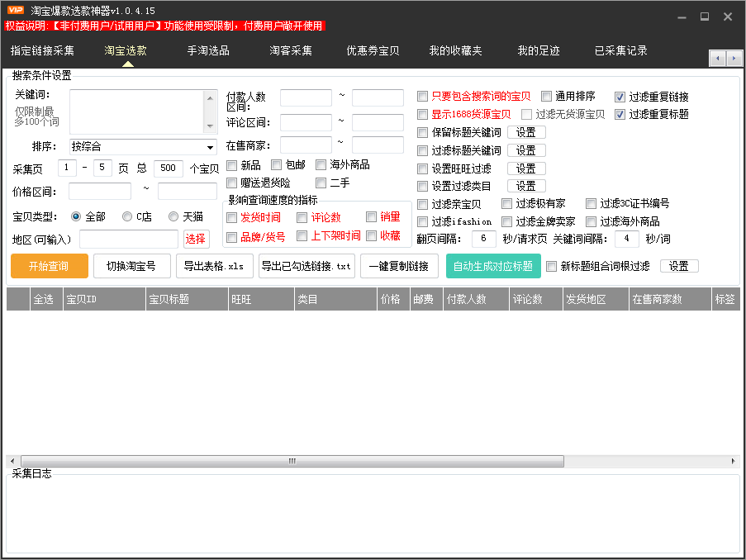746x560 pixels.
Task: Click 采集页 start page field
Action: 67,168
